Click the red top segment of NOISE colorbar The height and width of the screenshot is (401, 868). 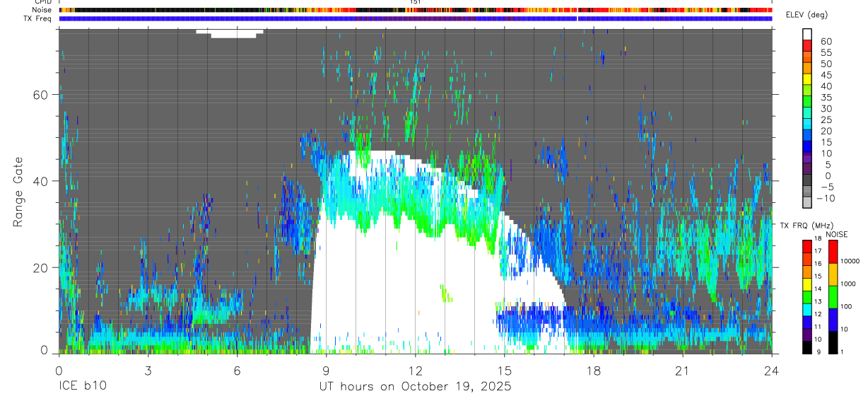pos(833,252)
